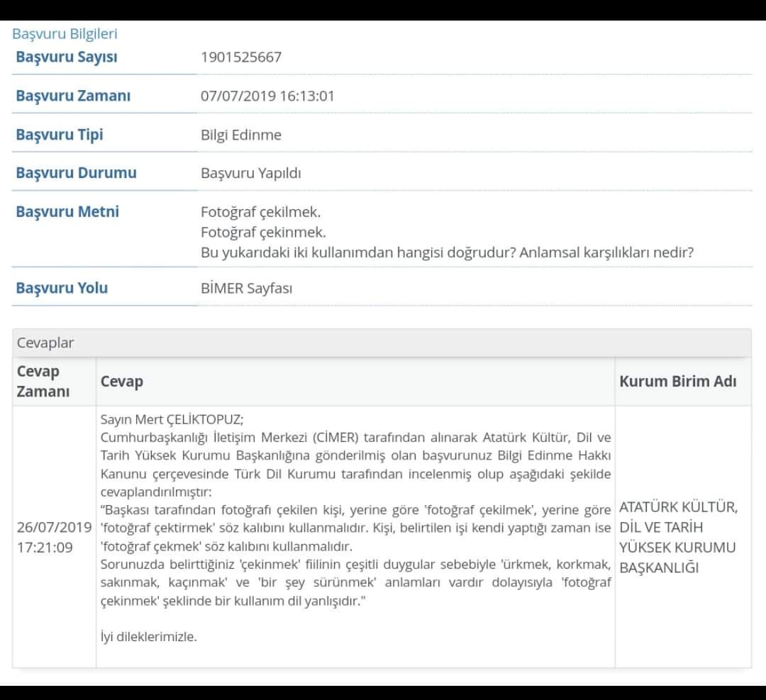Select the Başvuru Sayısı label
The height and width of the screenshot is (700, 766).
point(67,57)
